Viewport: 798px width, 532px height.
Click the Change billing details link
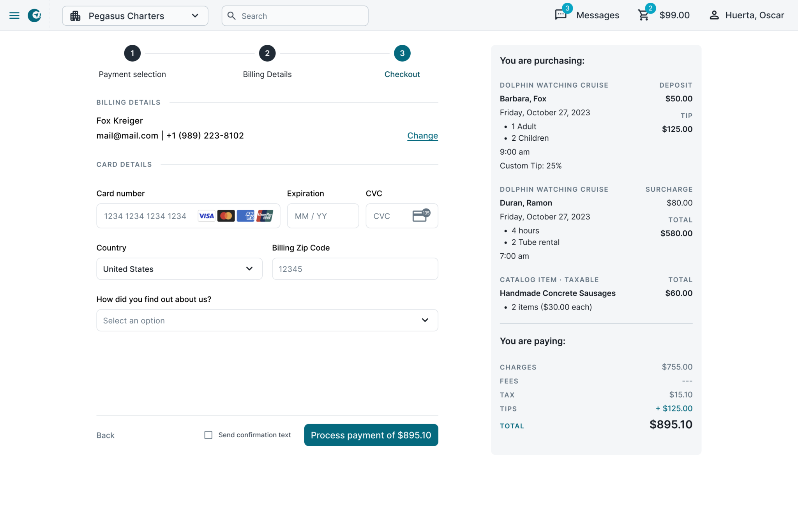[x=422, y=136]
